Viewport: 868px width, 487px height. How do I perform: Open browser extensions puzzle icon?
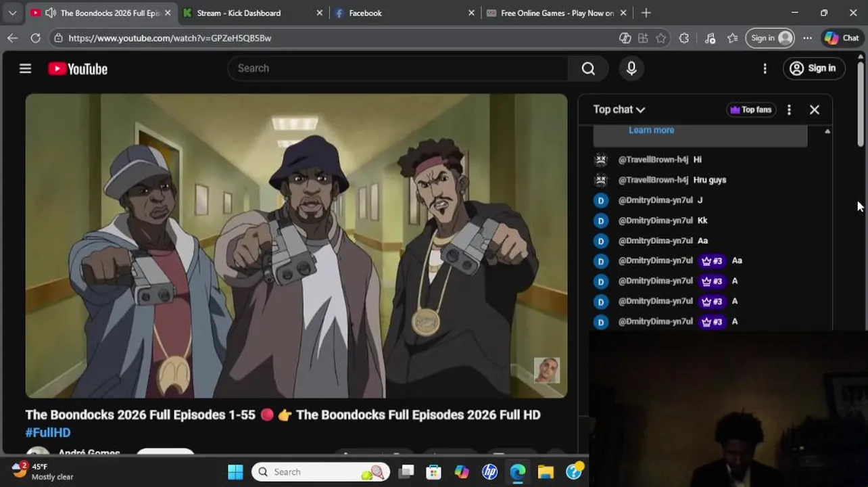coord(684,38)
